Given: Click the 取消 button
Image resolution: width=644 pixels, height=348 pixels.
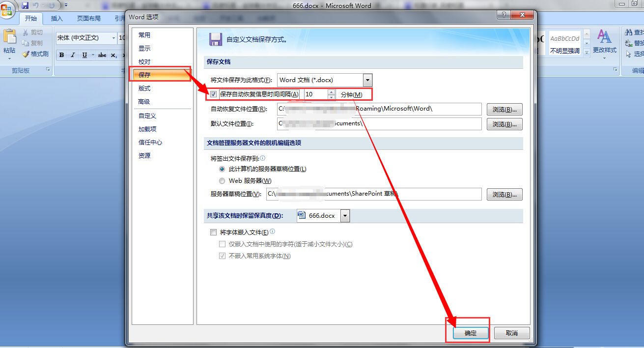Looking at the screenshot, I should (x=512, y=333).
